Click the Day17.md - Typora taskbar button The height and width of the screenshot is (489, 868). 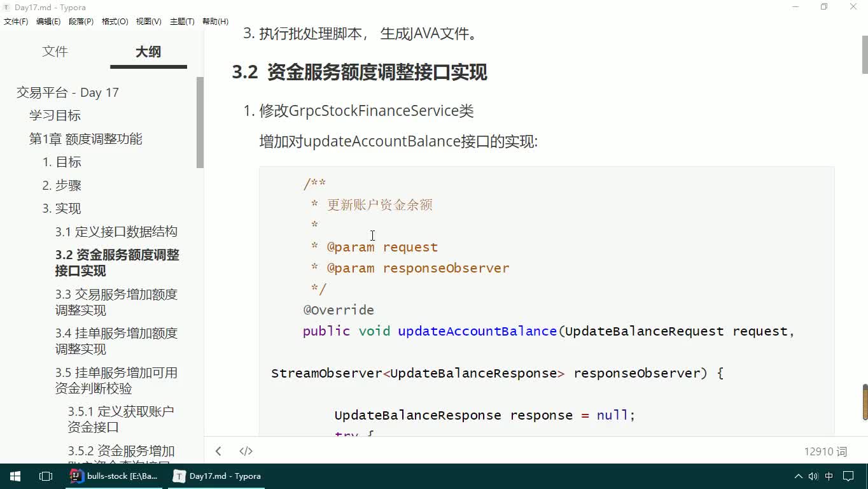pyautogui.click(x=216, y=476)
